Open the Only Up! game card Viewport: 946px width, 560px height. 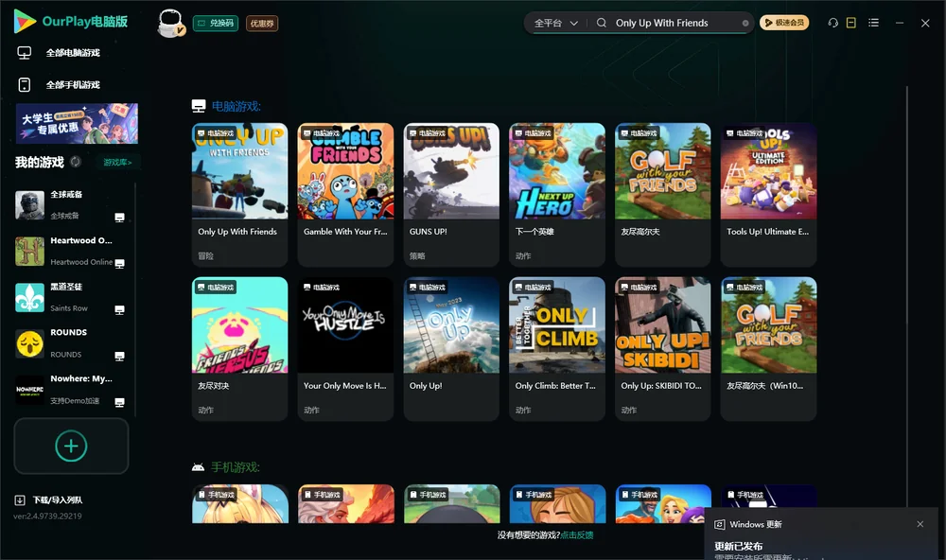pos(451,349)
